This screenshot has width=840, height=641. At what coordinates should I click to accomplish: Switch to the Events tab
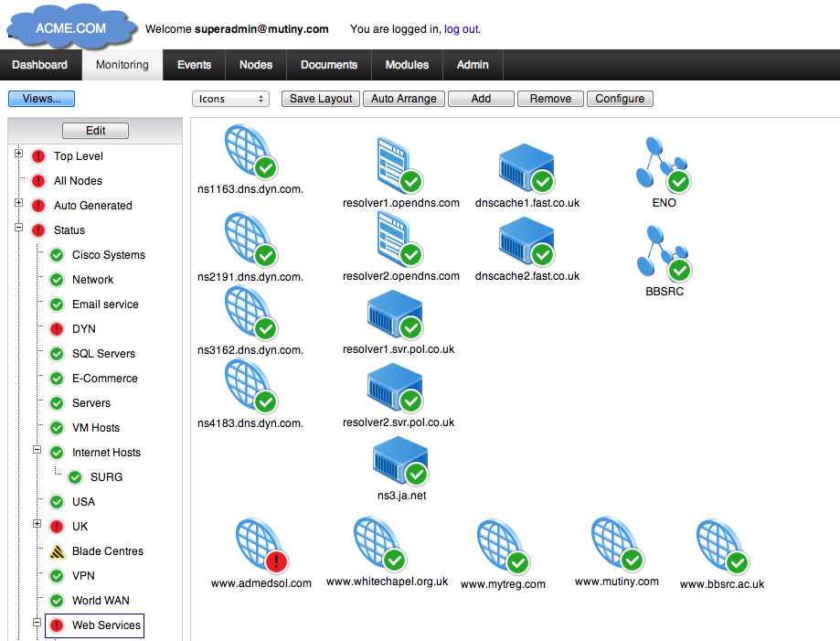194,65
